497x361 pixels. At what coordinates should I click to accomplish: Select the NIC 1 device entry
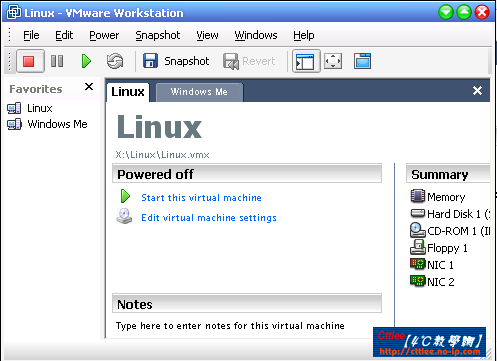point(440,265)
